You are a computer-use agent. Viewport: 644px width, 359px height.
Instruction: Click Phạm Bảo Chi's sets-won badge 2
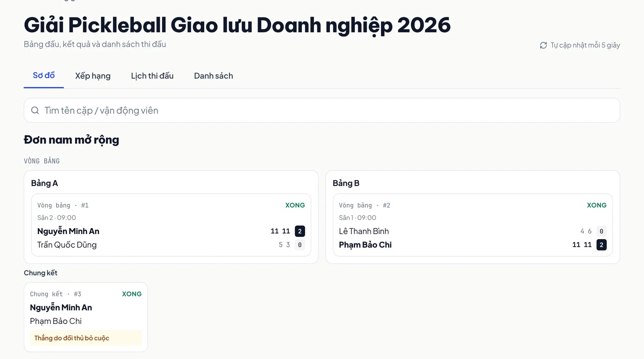click(601, 245)
